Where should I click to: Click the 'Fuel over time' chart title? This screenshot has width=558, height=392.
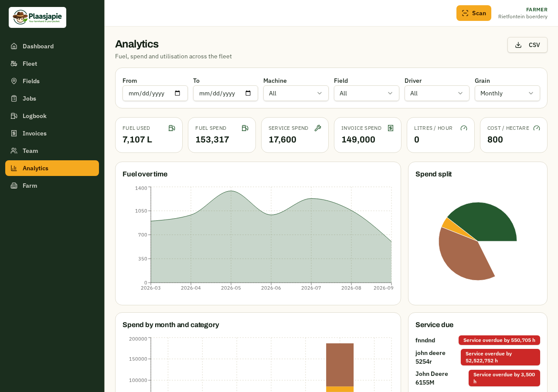[x=145, y=174]
